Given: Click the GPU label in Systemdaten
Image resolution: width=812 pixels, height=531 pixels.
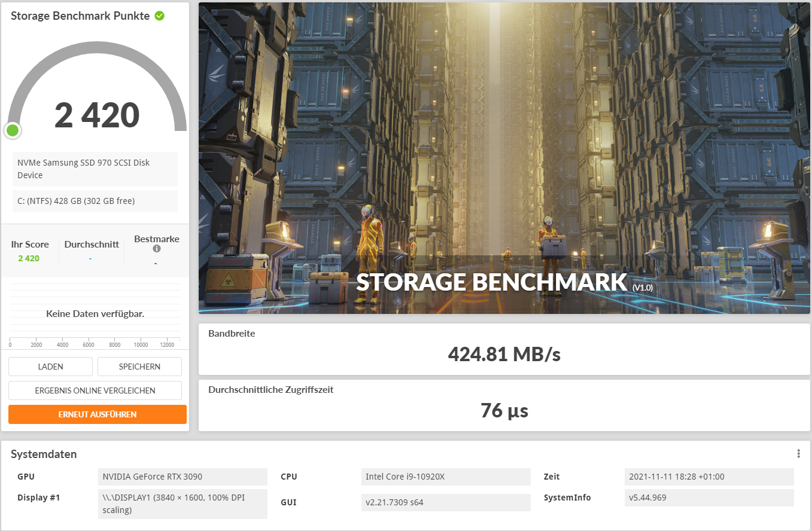Looking at the screenshot, I should pos(26,477).
